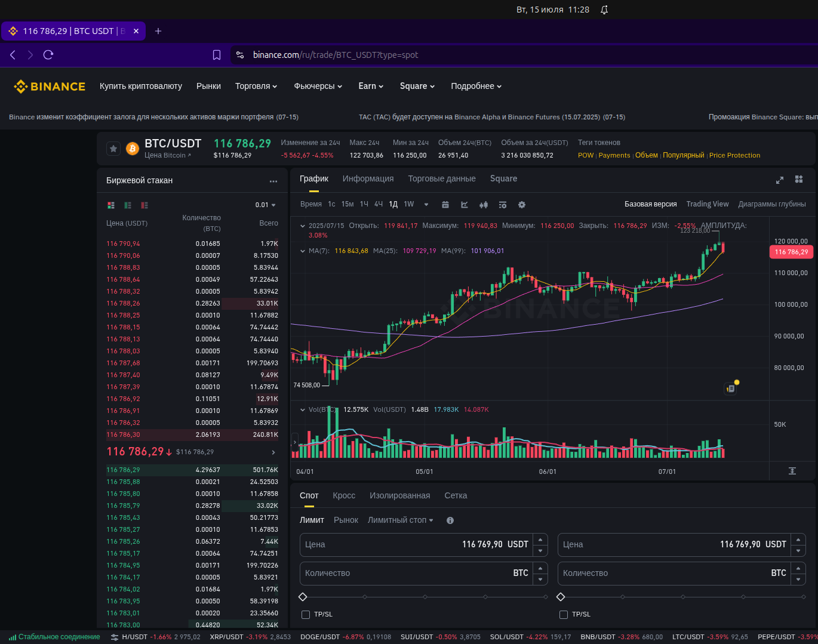This screenshot has width=818, height=644.
Task: Enable TP/SL checkbox on the buy form
Action: (306, 614)
